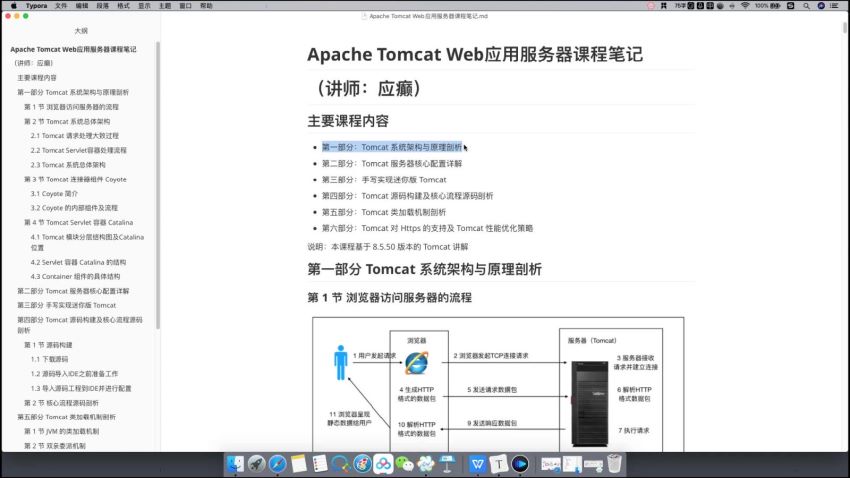The height and width of the screenshot is (478, 850).
Task: Select outline 第 2 节 核心流程源码剖析
Action: click(61, 403)
